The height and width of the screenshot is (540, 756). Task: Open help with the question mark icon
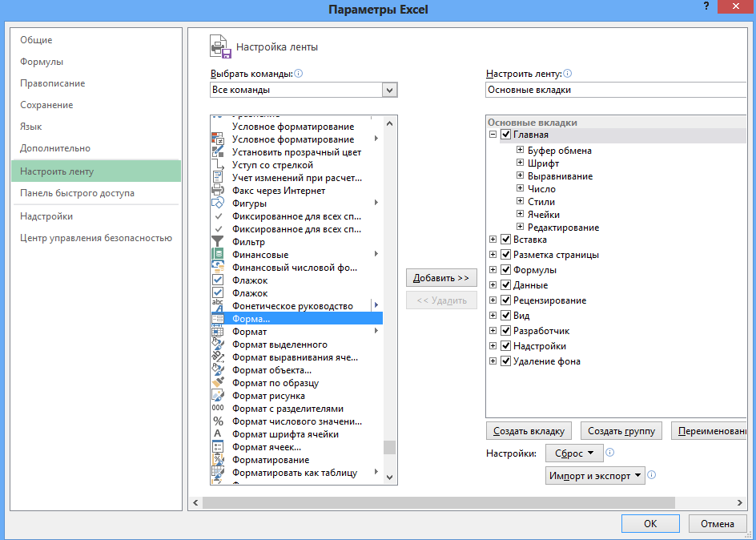coord(706,6)
